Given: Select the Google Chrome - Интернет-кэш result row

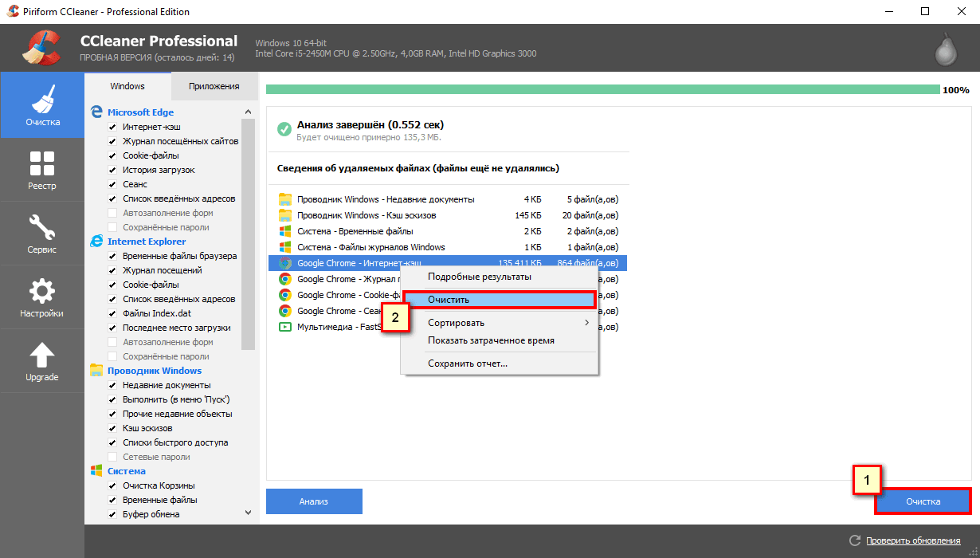Looking at the screenshot, I should (x=448, y=263).
